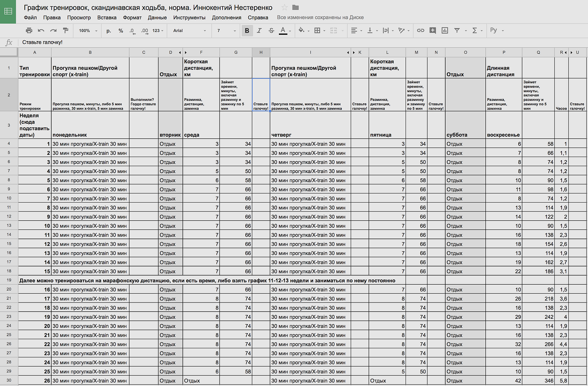This screenshot has height=386, width=588.
Task: Click the document title to rename
Action: click(x=148, y=8)
